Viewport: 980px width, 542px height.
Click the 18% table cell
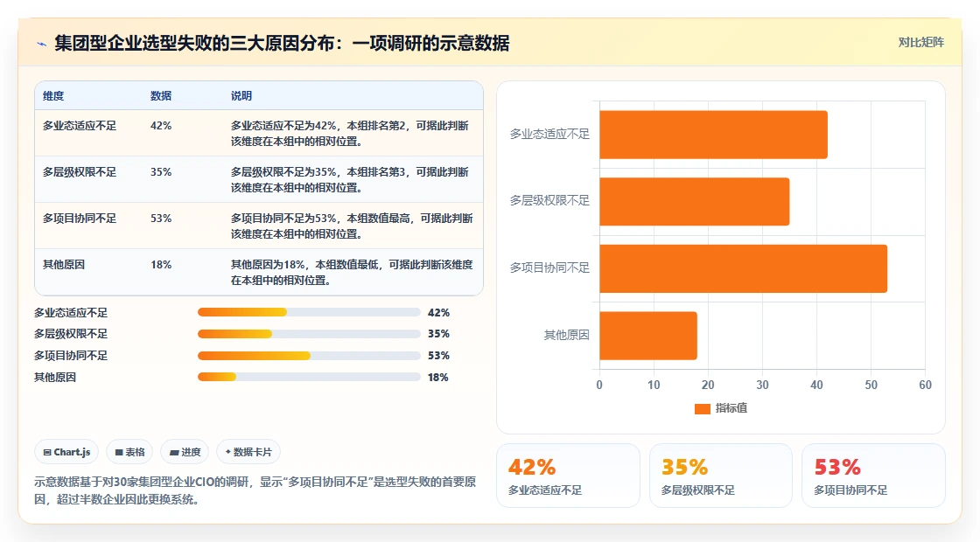(x=161, y=264)
